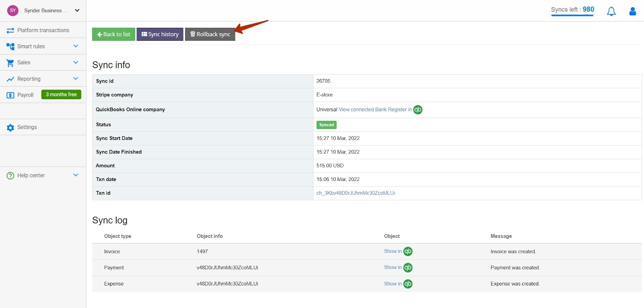The width and height of the screenshot is (644, 308).
Task: Expand the Help center chevron
Action: pos(76,175)
